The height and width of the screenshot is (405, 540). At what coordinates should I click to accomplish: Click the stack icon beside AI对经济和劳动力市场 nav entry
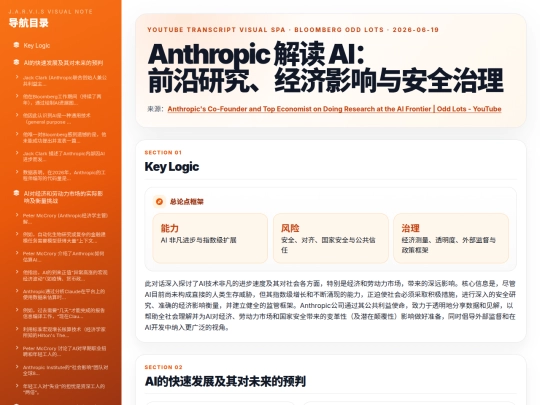tap(16, 193)
